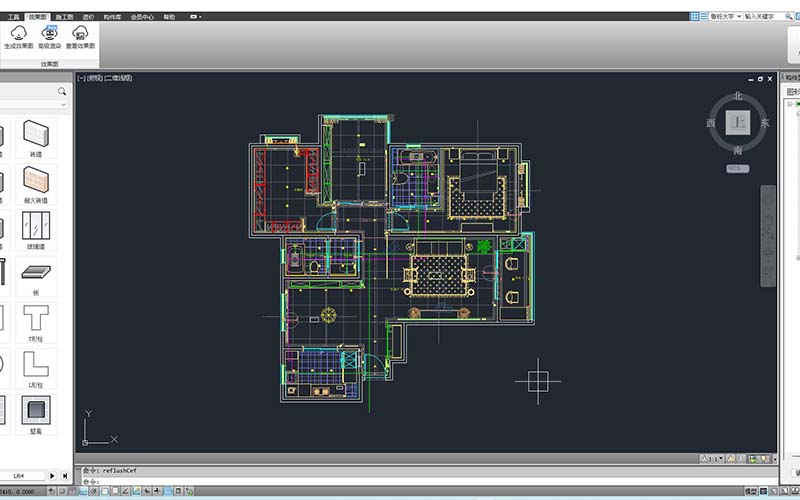Toggle Dynamic Input in status bar
This screenshot has width=800, height=500.
point(147,491)
